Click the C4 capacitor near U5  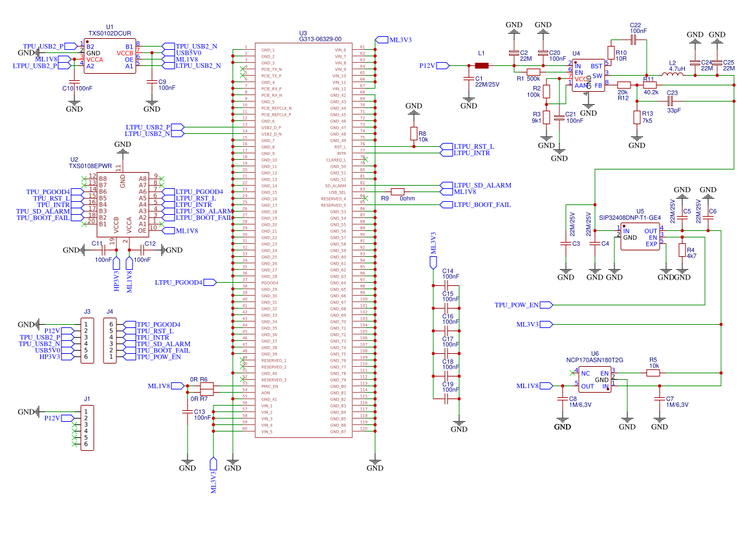tap(594, 244)
